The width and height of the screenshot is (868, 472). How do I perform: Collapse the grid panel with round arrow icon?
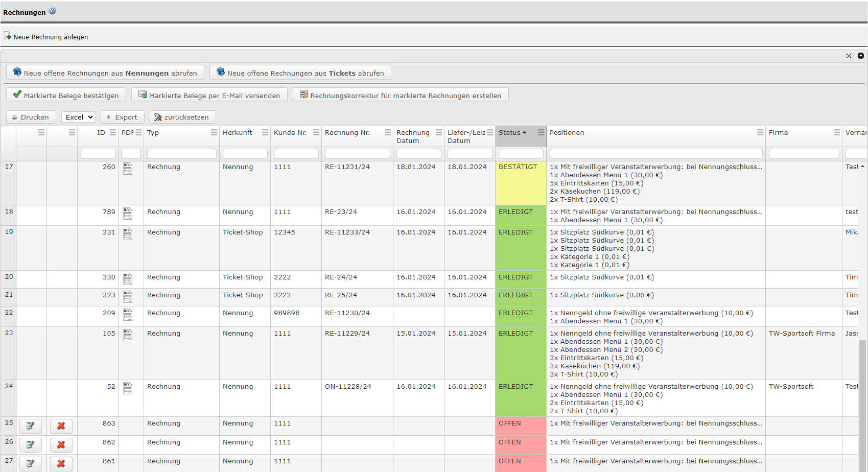861,56
